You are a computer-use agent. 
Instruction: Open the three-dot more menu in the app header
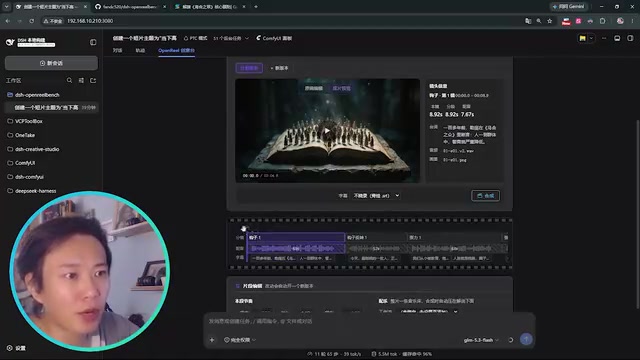(x=604, y=38)
